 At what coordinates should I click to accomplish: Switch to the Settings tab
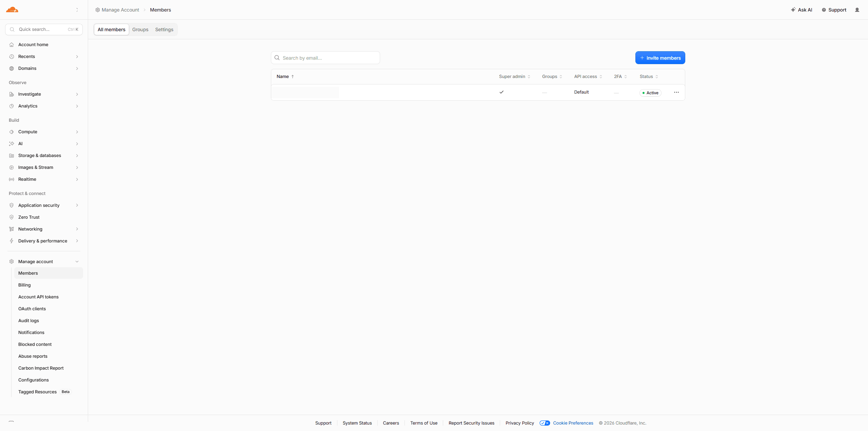[x=164, y=30]
